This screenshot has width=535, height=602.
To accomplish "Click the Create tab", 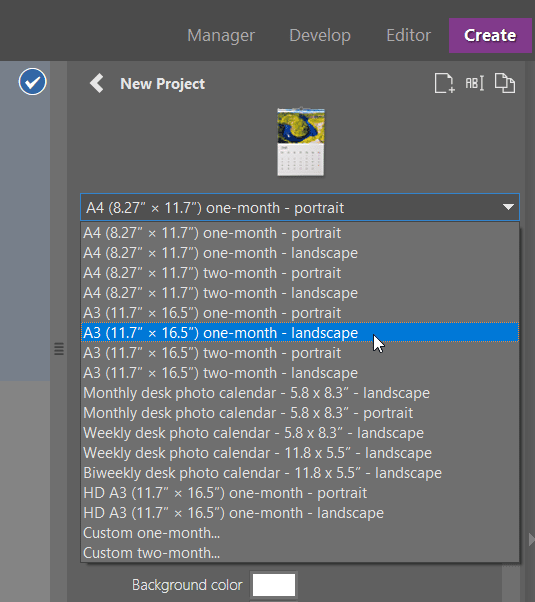I will click(490, 35).
